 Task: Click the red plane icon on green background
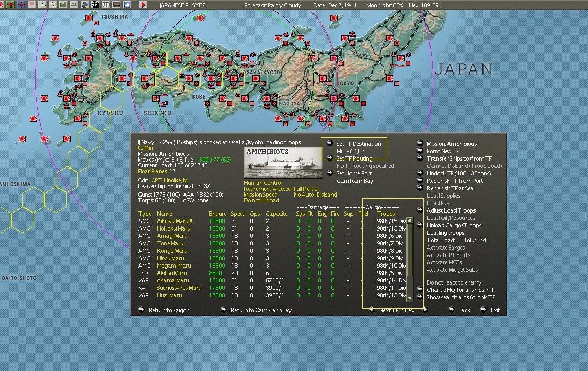click(x=11, y=5)
